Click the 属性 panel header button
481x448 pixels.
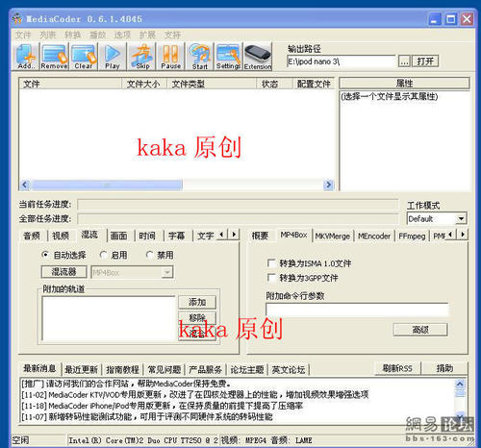pyautogui.click(x=404, y=84)
